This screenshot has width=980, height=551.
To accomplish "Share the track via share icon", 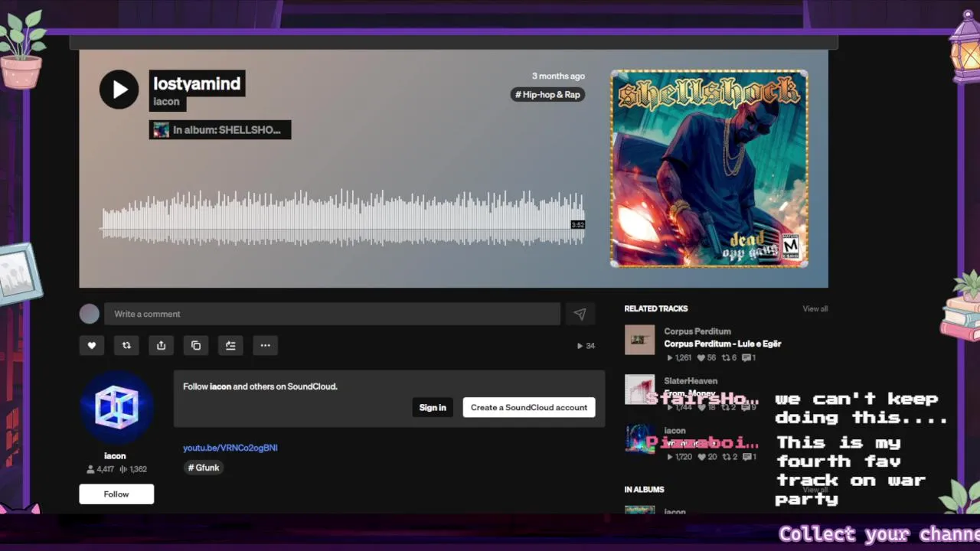I will 161,345.
